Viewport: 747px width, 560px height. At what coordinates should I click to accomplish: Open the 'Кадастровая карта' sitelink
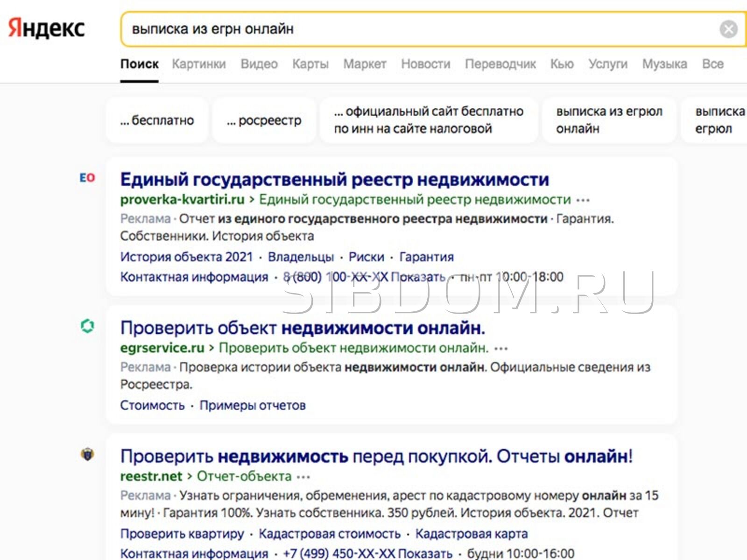[472, 534]
